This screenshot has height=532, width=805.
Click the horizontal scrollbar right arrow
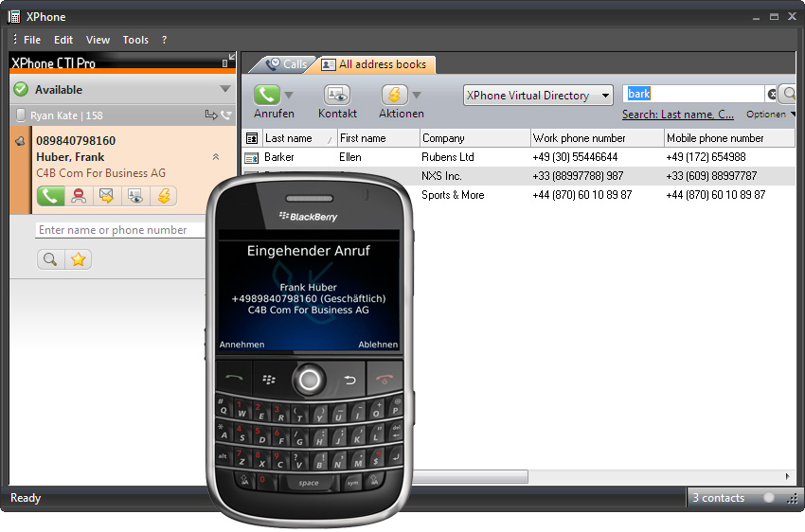click(x=787, y=476)
